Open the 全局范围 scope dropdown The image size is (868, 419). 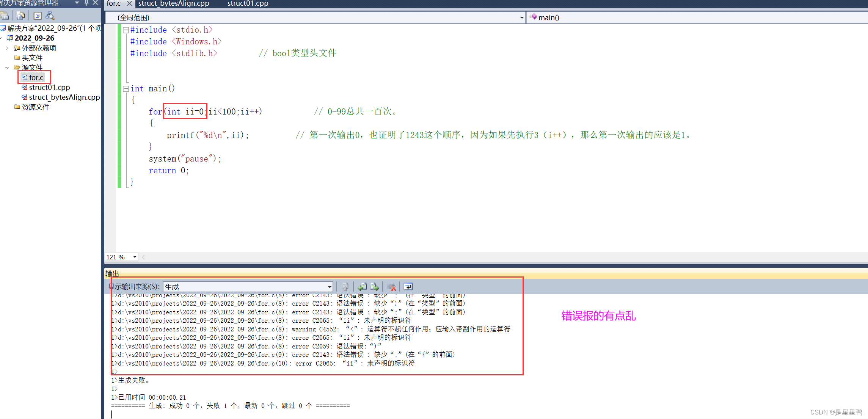pos(521,18)
